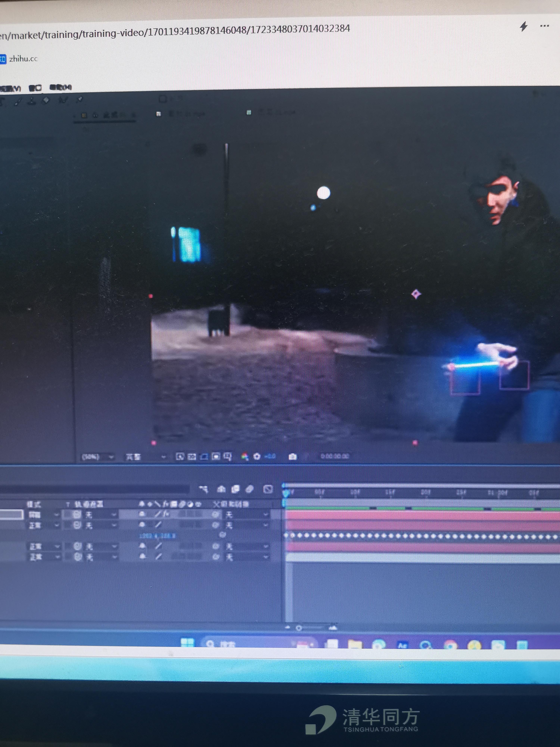Open the zhihu.cc bookmark

[x=18, y=59]
